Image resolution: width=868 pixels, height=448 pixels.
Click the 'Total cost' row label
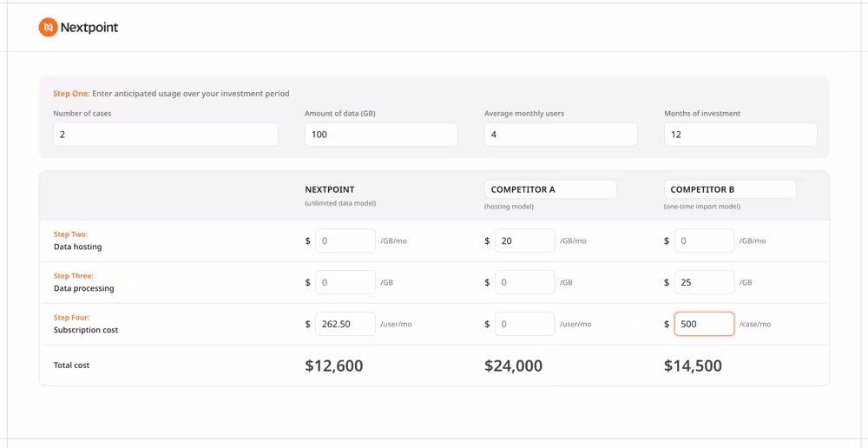click(71, 366)
